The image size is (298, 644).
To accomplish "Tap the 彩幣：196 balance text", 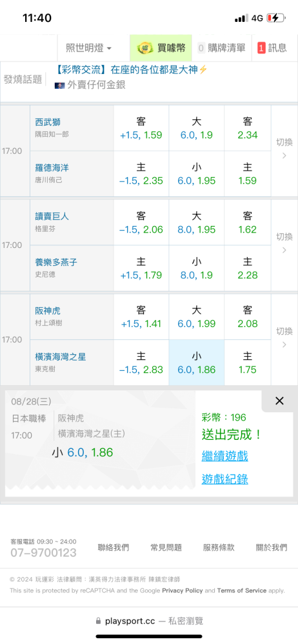I will [x=224, y=418].
